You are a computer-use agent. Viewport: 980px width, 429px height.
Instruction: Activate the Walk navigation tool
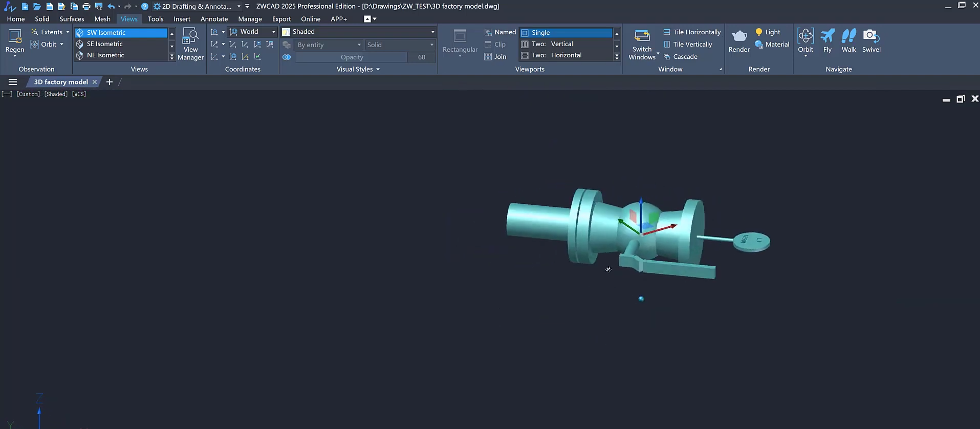848,36
